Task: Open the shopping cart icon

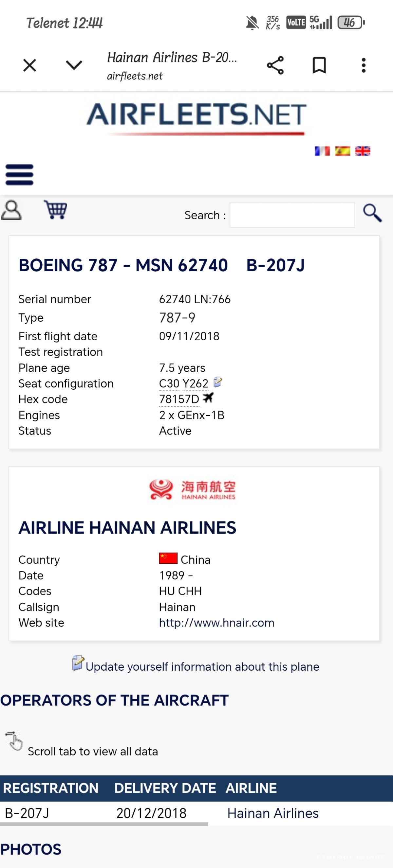Action: coord(55,210)
